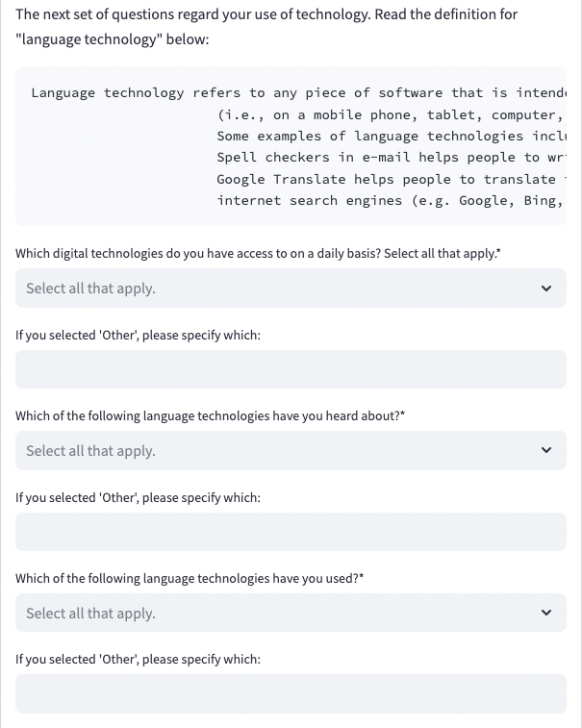Focus the 'Other' field below 'have you used' question
This screenshot has width=582, height=728.
click(291, 693)
